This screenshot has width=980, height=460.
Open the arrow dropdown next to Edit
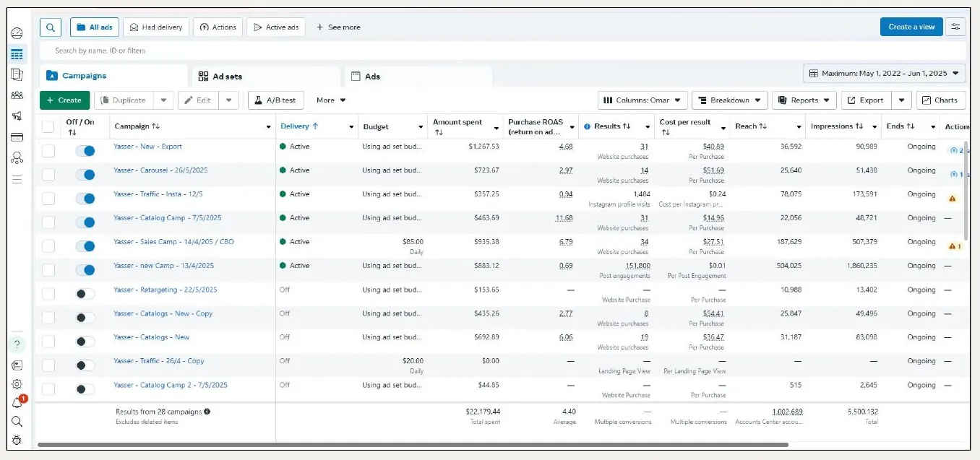point(229,100)
